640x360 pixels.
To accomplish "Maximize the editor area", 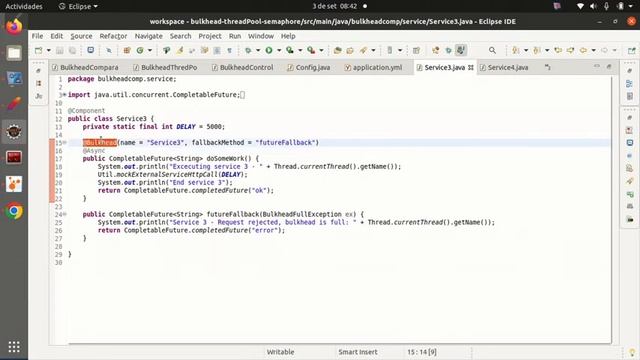I will 609,66.
